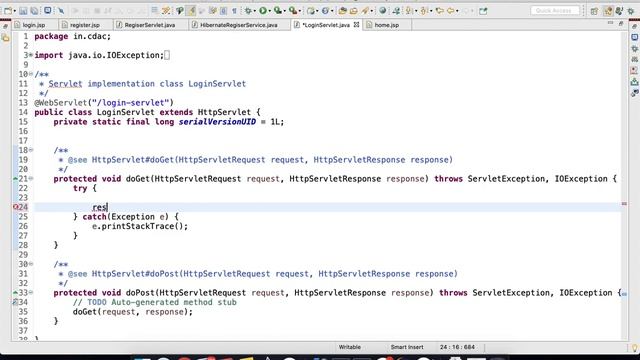The width and height of the screenshot is (640, 360).
Task: Click the Search flashlight icon
Action: point(364,11)
